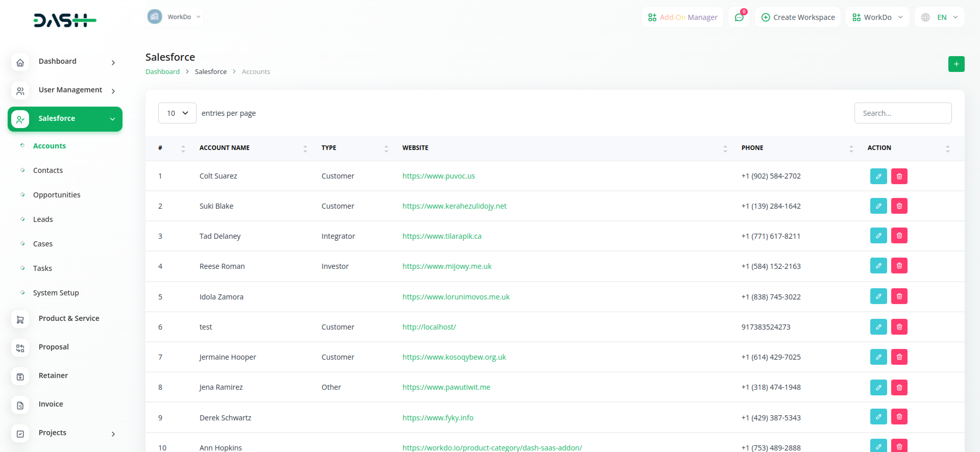Edit the Derek Schwartz account
980x452 pixels.
click(878, 417)
